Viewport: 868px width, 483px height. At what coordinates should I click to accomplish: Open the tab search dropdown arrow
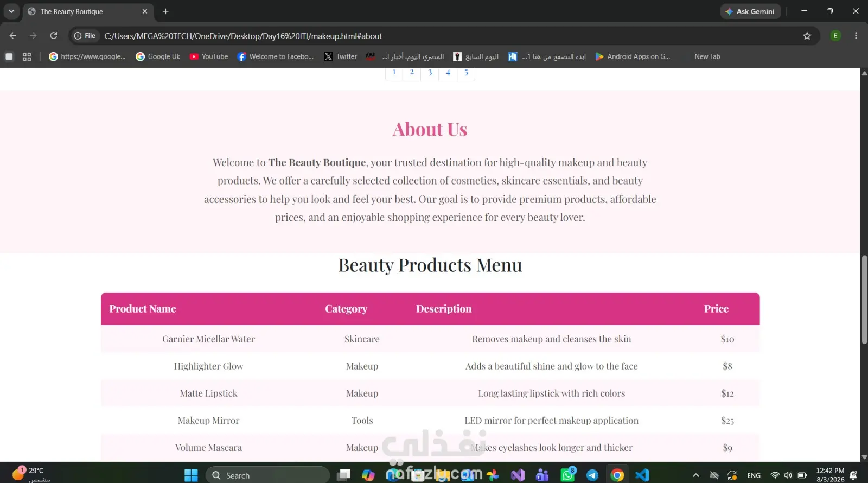pyautogui.click(x=11, y=11)
